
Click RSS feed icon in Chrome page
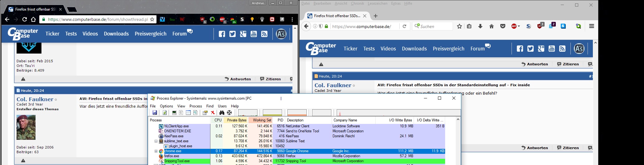click(264, 34)
